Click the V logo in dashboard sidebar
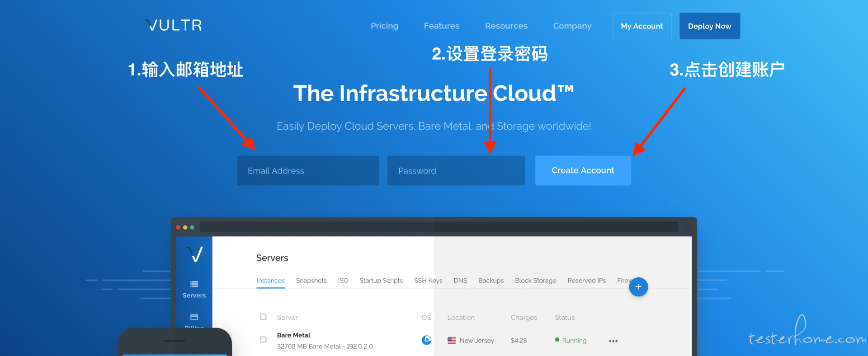 (195, 254)
